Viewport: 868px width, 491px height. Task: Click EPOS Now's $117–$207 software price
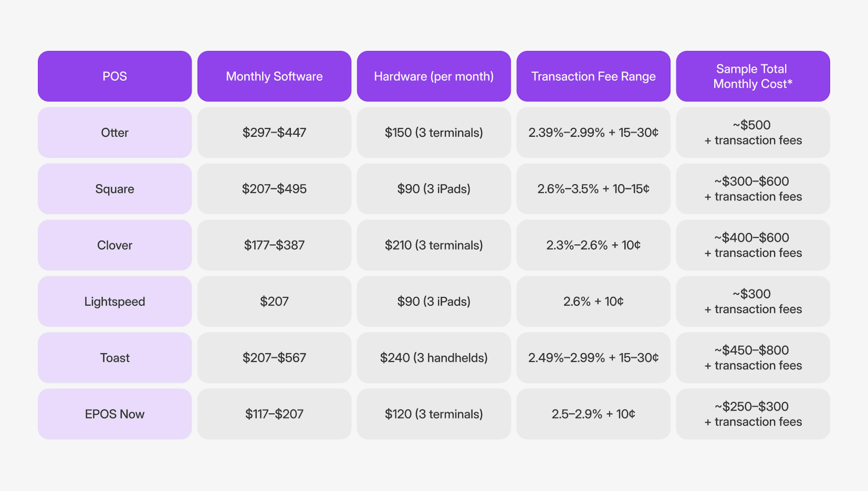274,414
